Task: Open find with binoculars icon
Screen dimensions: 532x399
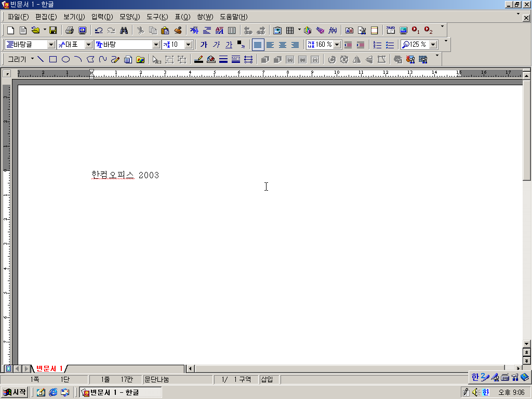Action: tap(124, 31)
